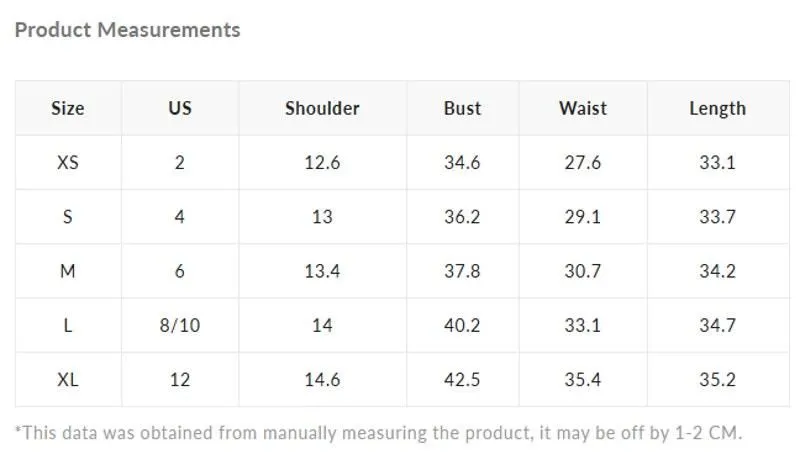
Task: Click the Waist column header
Action: click(x=583, y=108)
